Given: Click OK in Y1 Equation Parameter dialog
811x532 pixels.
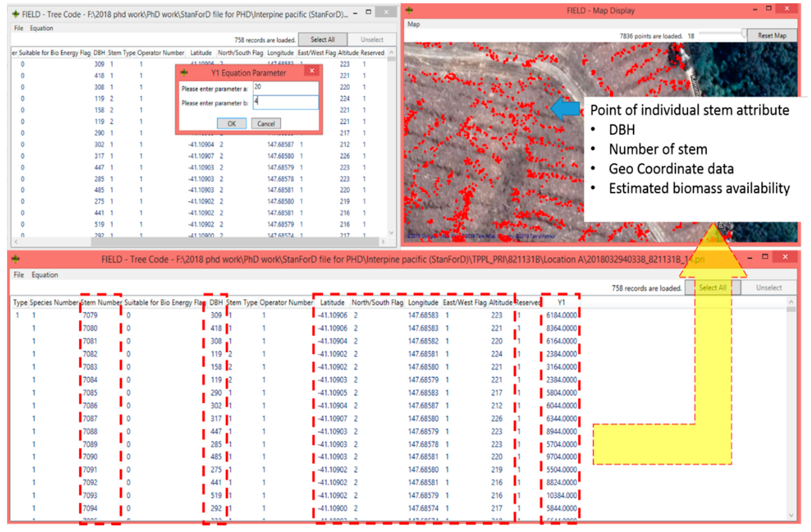Looking at the screenshot, I should 232,124.
